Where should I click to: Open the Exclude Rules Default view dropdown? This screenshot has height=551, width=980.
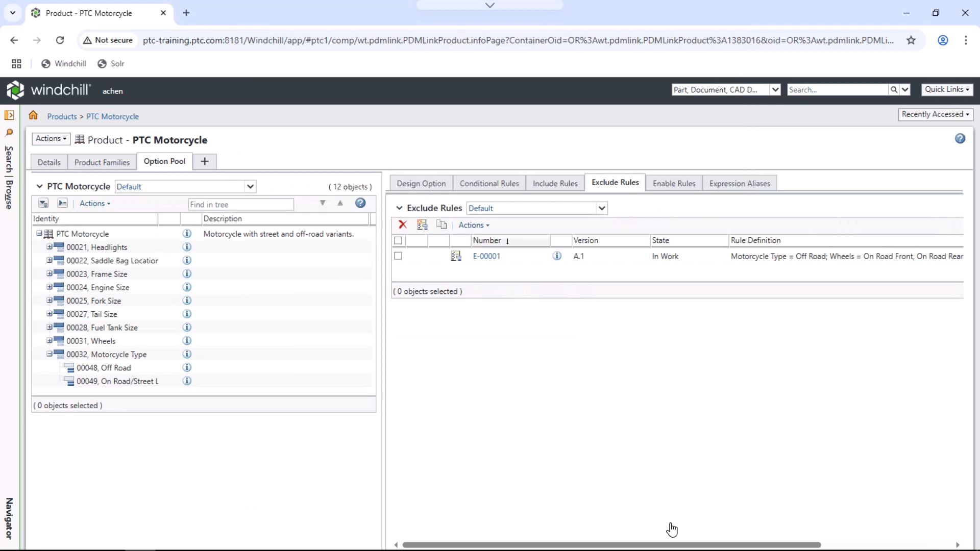(x=602, y=208)
